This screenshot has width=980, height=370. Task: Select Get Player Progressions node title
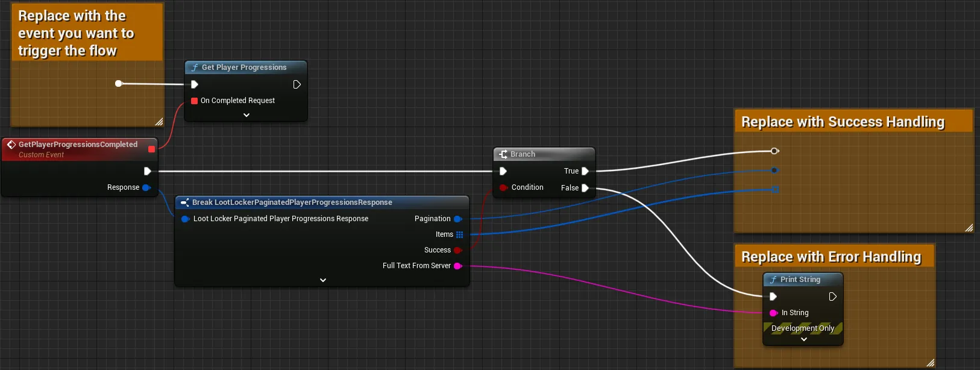pyautogui.click(x=244, y=67)
